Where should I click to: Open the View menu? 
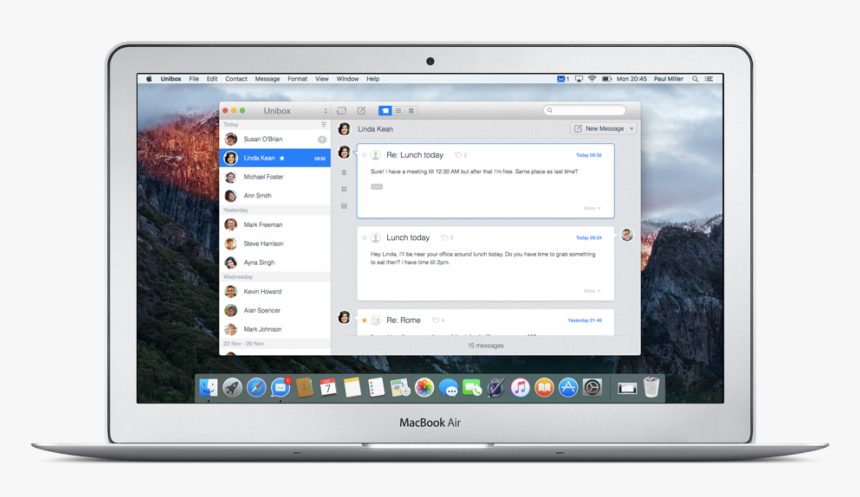(322, 79)
